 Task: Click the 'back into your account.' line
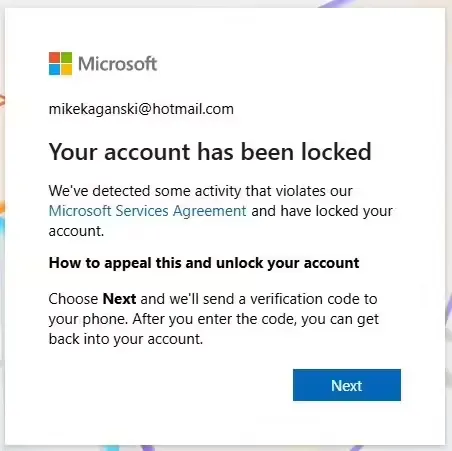click(x=126, y=339)
